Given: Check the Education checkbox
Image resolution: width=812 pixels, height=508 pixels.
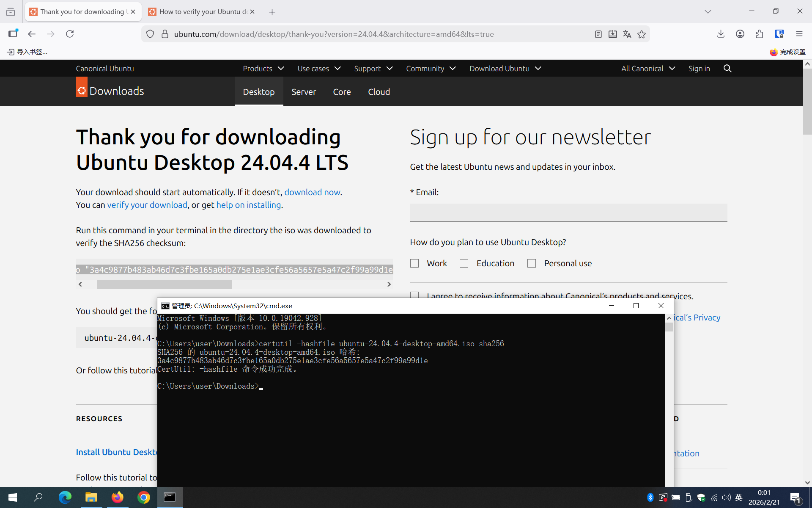Looking at the screenshot, I should (464, 263).
